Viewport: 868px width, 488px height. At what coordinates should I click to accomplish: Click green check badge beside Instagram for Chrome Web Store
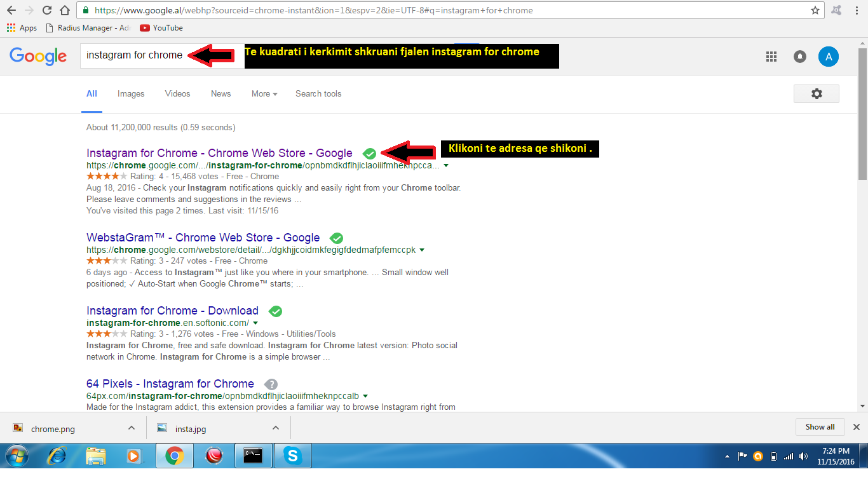369,153
